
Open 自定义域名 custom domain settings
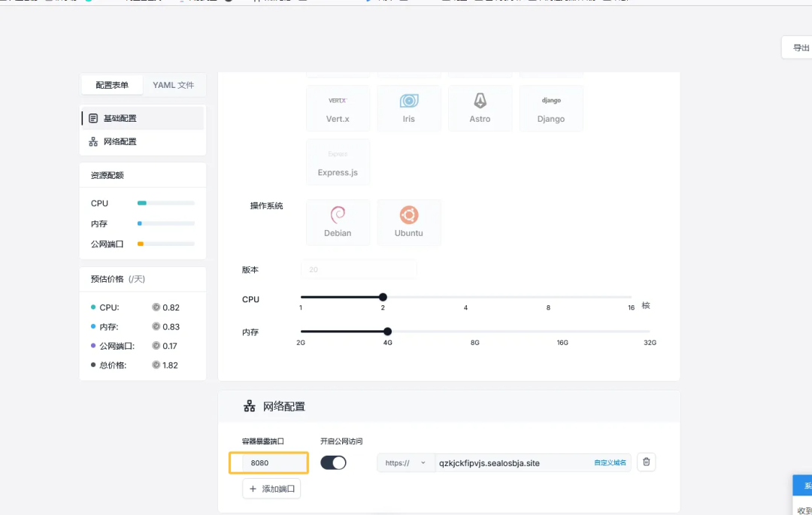pyautogui.click(x=611, y=463)
